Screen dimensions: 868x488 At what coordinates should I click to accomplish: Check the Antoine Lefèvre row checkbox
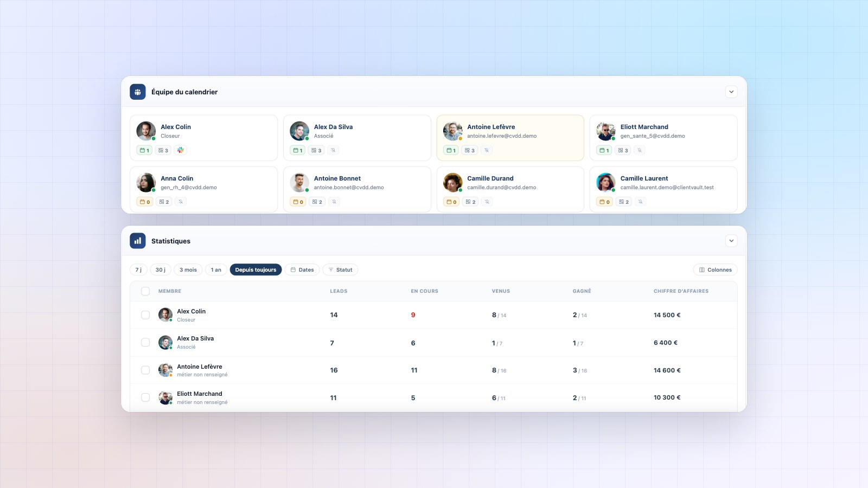coord(145,370)
